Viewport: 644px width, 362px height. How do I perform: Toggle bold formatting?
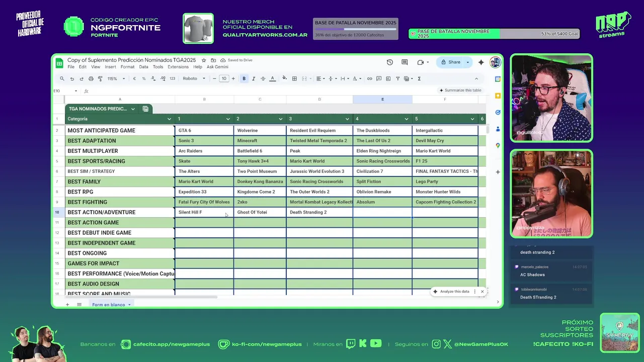pyautogui.click(x=244, y=78)
